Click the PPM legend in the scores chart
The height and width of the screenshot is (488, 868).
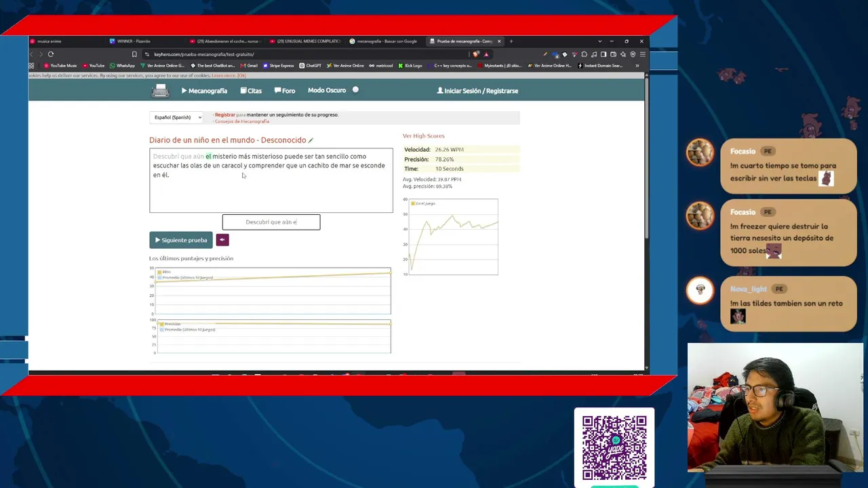(x=164, y=272)
